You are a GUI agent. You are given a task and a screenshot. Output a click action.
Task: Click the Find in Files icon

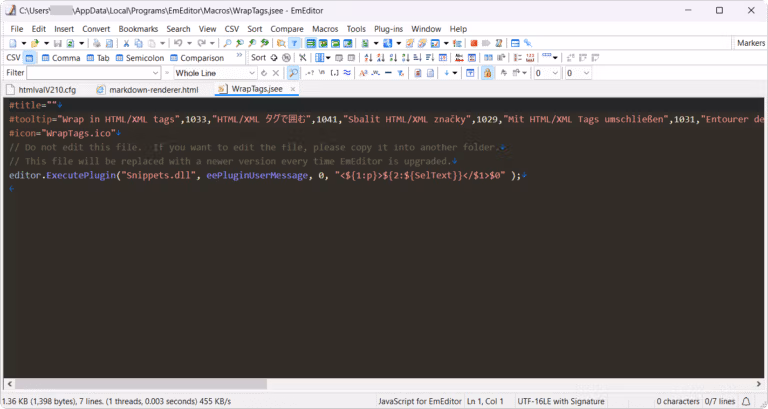click(x=281, y=43)
